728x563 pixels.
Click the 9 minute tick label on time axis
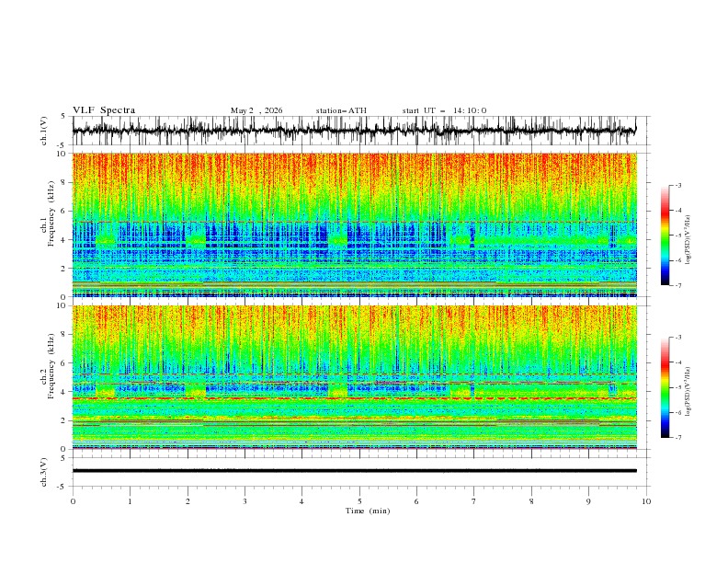pos(588,501)
